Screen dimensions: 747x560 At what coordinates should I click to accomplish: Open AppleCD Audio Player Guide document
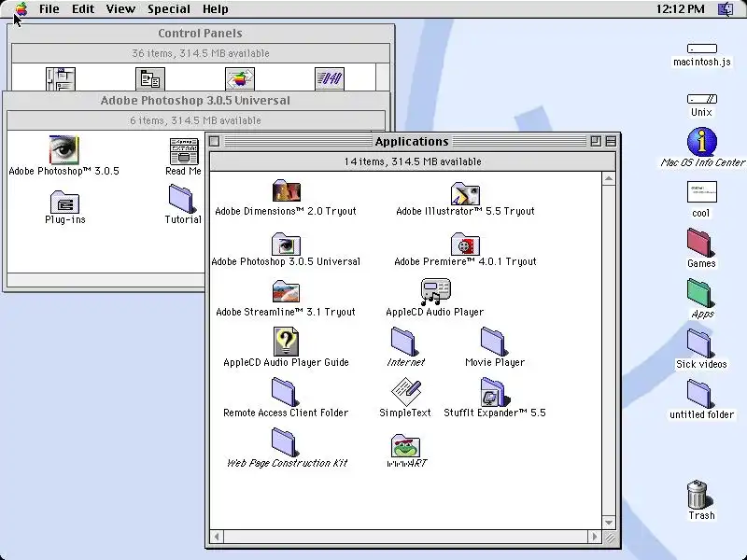pos(286,342)
